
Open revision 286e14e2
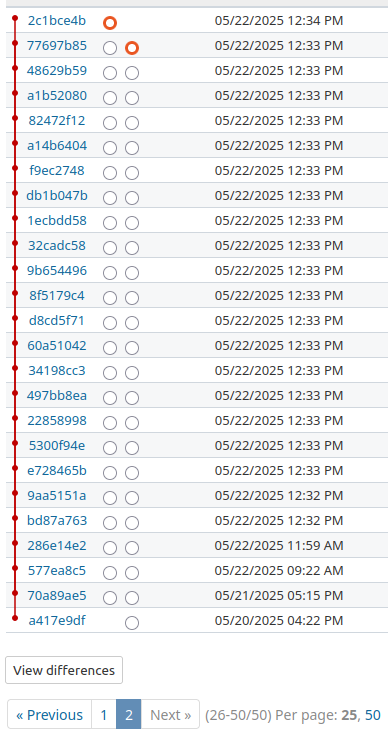tap(57, 546)
